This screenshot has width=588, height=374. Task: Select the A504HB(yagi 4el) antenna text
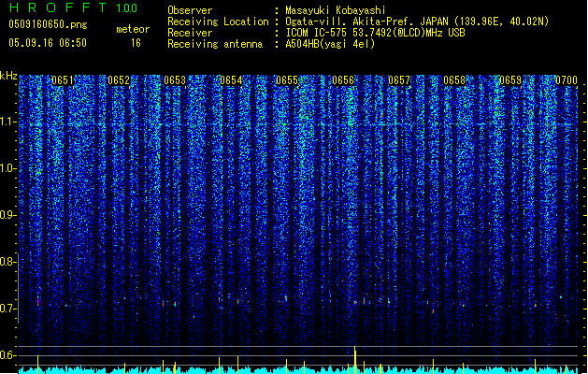(x=330, y=44)
